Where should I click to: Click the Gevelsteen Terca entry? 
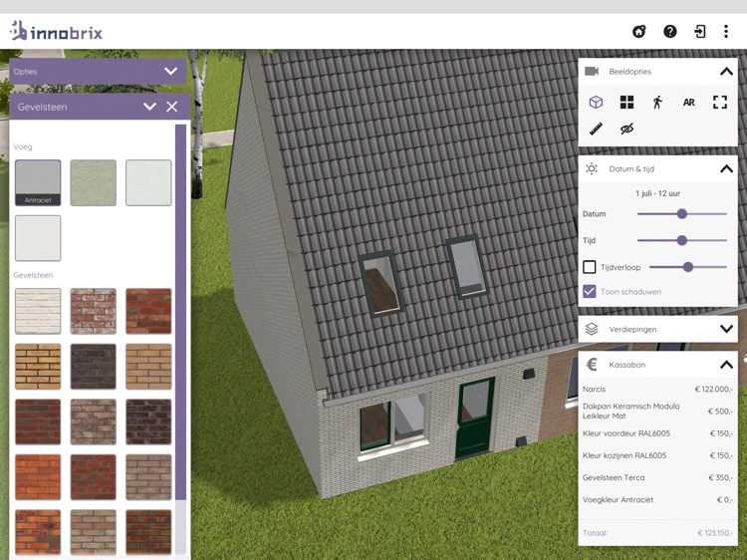pos(657,477)
